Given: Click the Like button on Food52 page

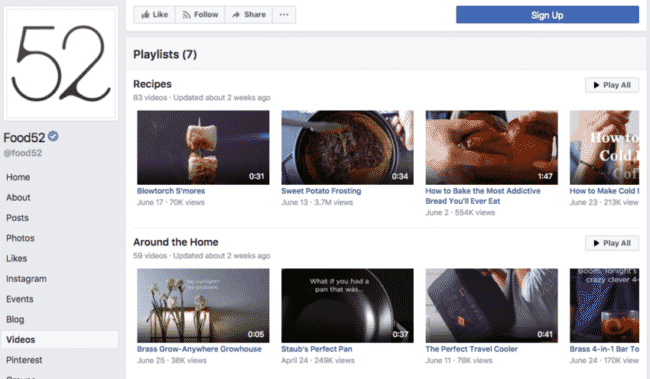Looking at the screenshot, I should tap(154, 15).
